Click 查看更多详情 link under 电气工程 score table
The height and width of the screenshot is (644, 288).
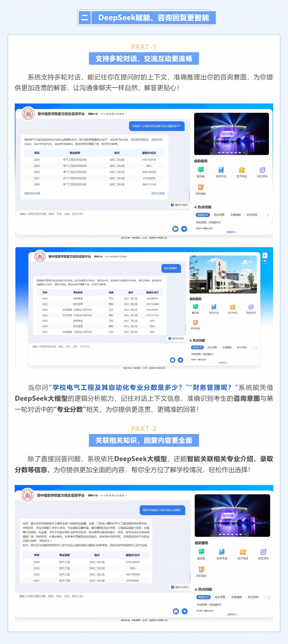click(32, 193)
